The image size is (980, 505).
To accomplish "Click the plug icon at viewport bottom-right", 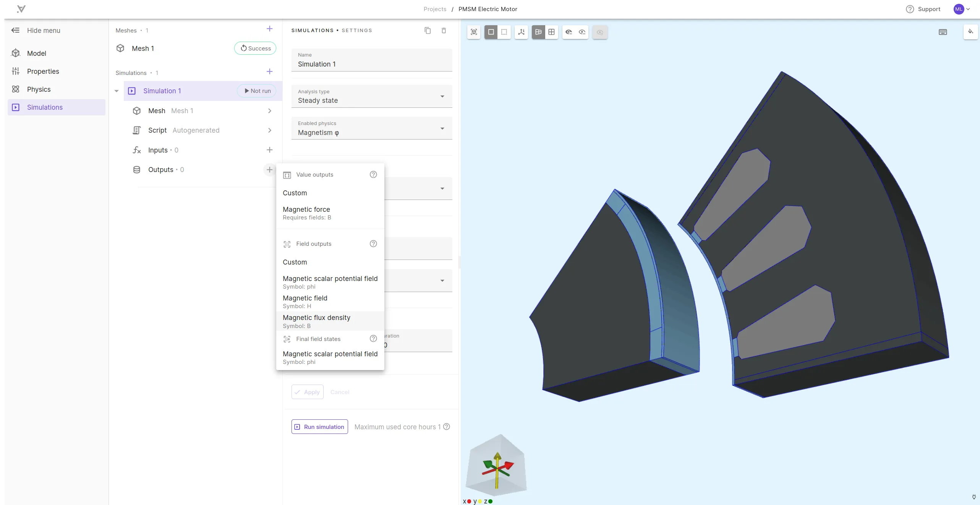I will coord(974,497).
